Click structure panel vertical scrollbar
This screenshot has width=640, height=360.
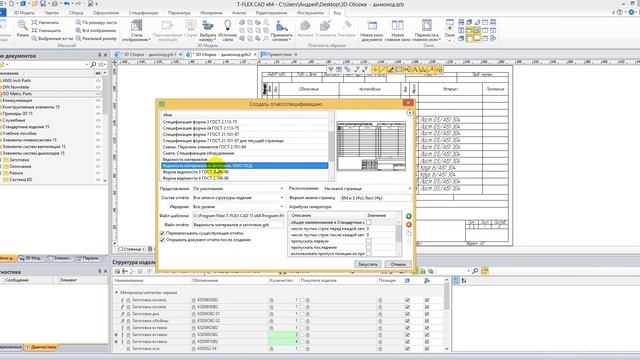tap(447, 314)
